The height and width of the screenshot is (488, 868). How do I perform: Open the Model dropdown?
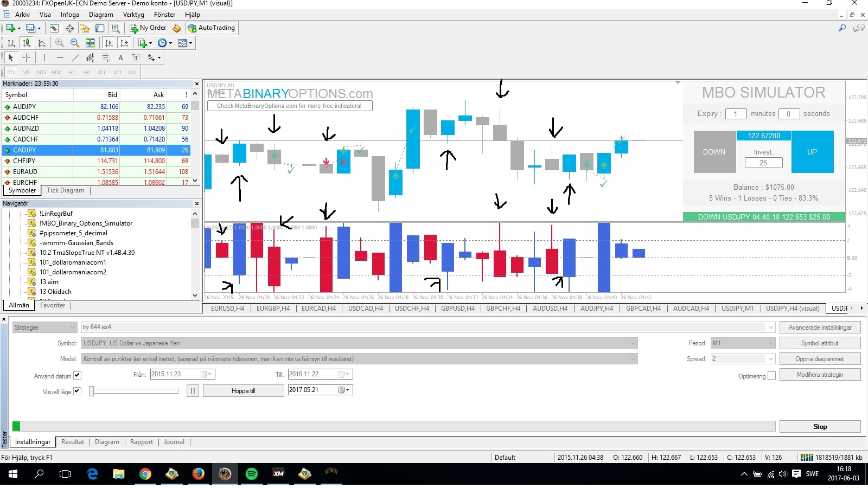click(x=359, y=359)
